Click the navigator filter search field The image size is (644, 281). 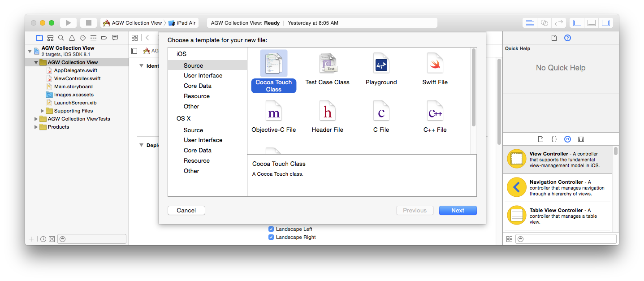[x=92, y=239]
